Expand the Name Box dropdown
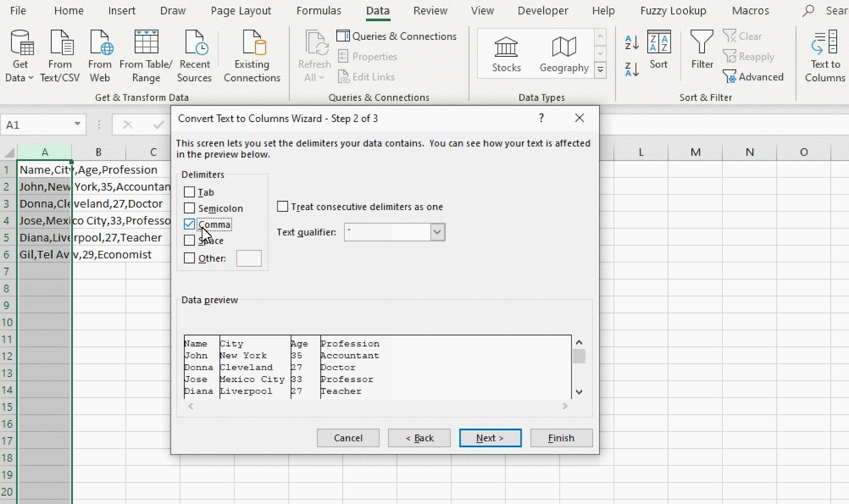 pyautogui.click(x=77, y=124)
